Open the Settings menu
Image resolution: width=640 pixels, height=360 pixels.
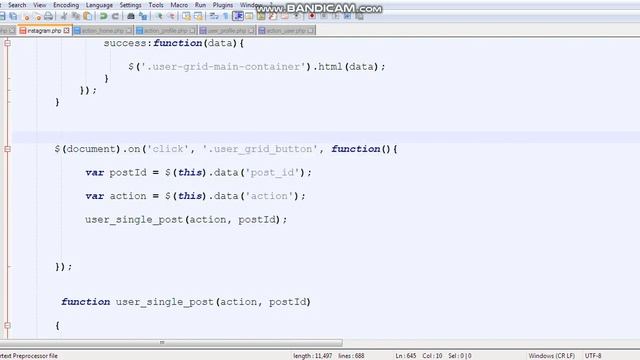[131, 5]
